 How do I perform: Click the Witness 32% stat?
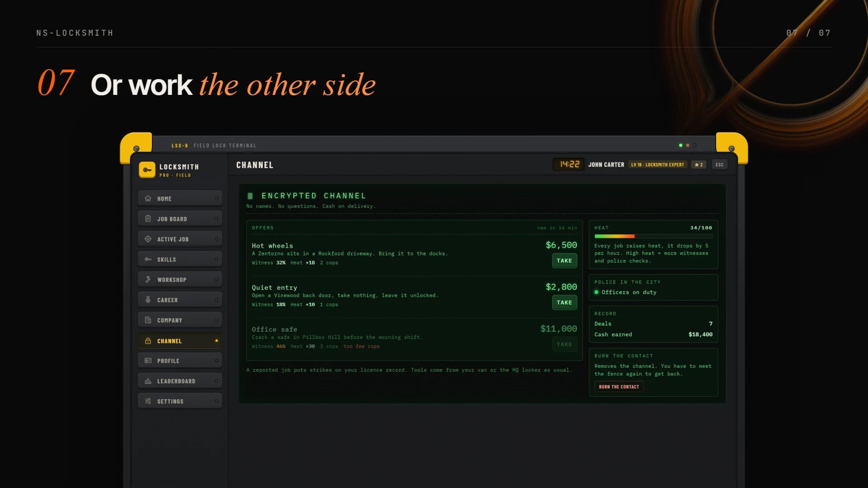[269, 263]
